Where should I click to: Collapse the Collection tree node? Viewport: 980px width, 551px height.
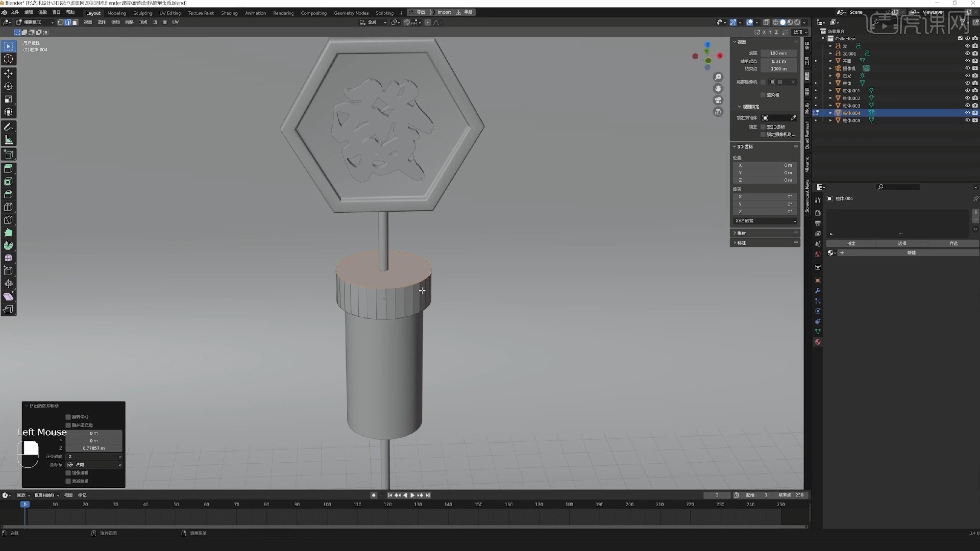pyautogui.click(x=823, y=39)
